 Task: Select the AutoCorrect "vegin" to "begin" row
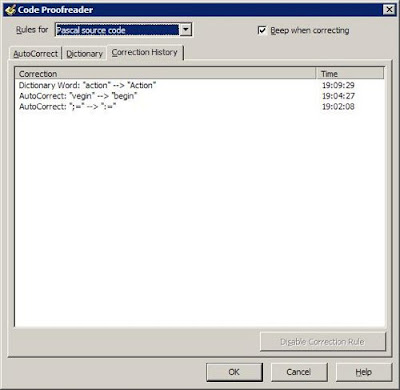(x=200, y=96)
